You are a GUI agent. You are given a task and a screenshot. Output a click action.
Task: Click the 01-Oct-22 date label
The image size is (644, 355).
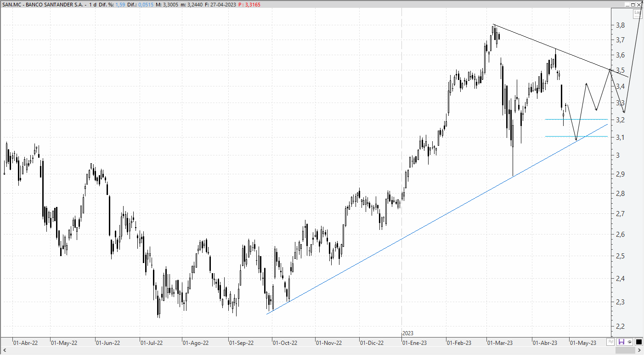point(285,343)
